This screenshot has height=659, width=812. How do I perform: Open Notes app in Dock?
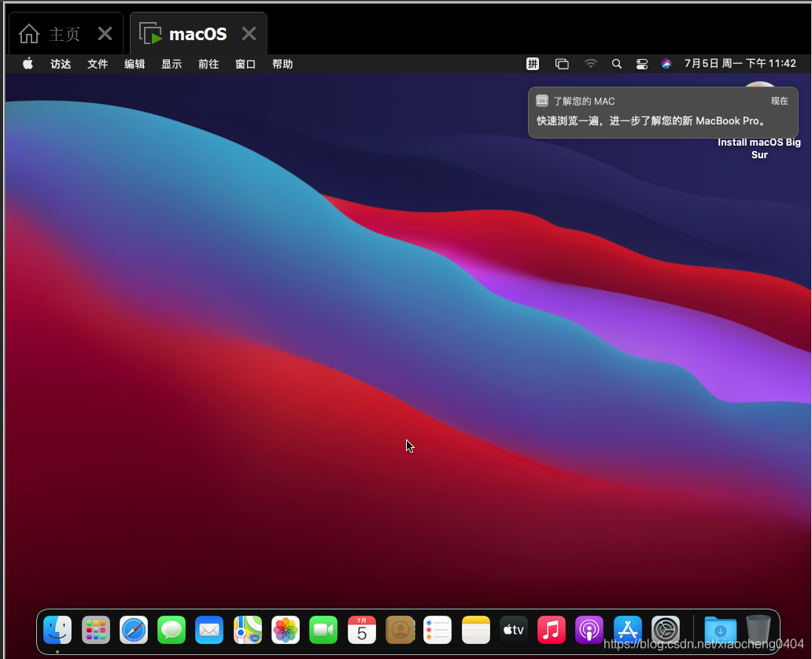(x=475, y=630)
